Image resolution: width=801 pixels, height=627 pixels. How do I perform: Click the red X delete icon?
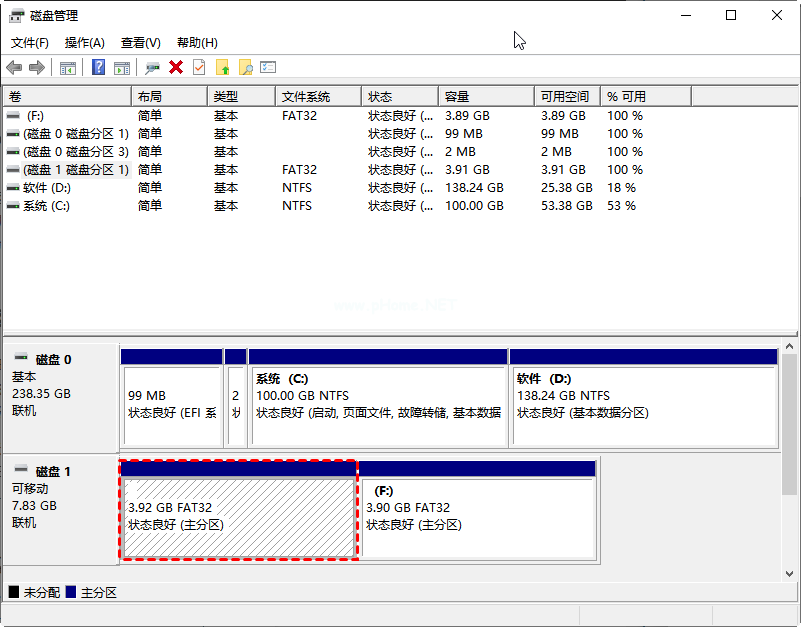click(x=176, y=67)
